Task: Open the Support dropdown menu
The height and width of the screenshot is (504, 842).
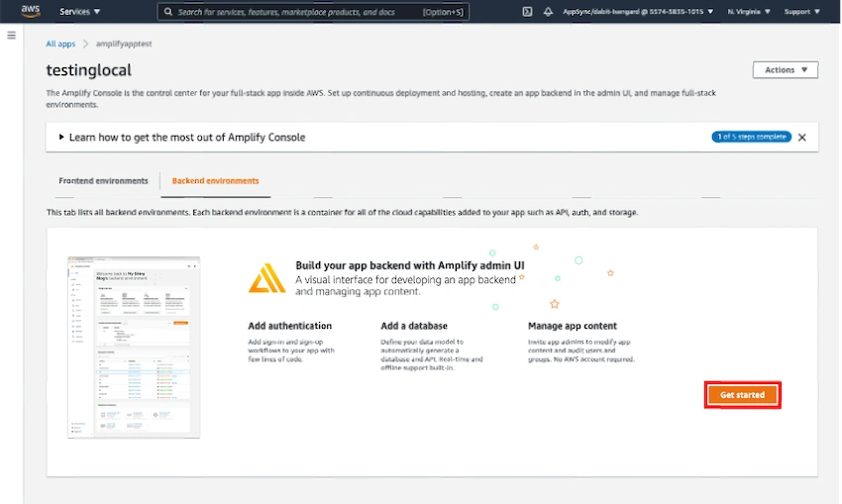Action: [801, 11]
